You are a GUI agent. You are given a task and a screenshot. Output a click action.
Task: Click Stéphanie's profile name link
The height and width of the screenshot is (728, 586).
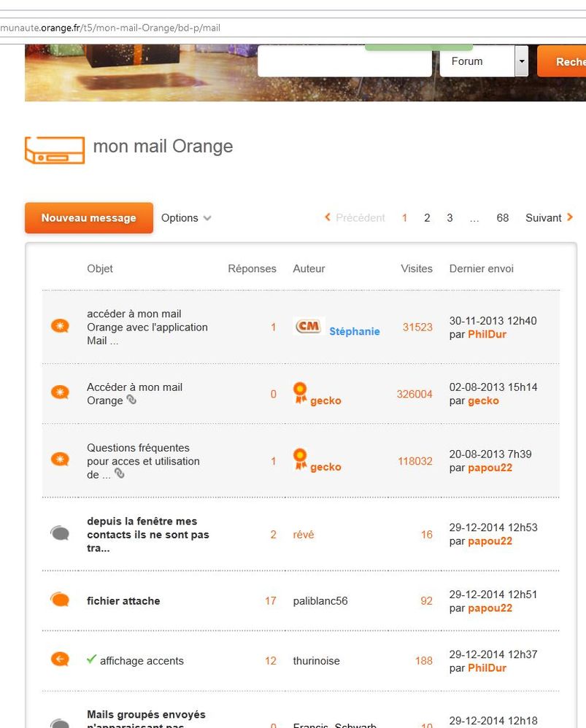355,331
